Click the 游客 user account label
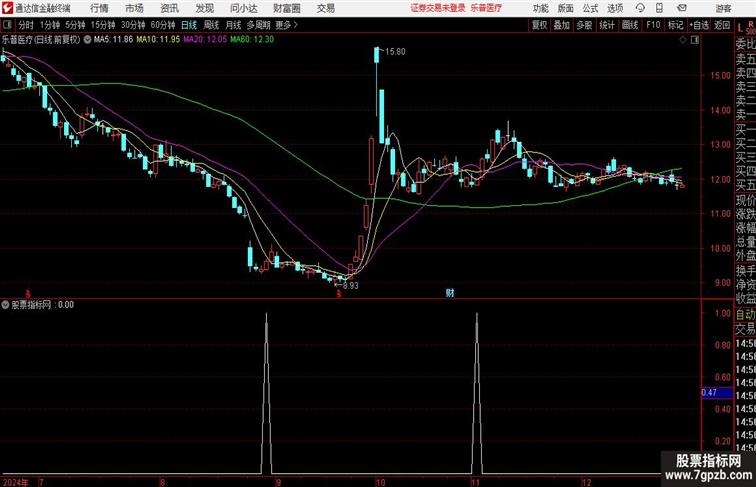Image resolution: width=756 pixels, height=487 pixels. [x=723, y=8]
